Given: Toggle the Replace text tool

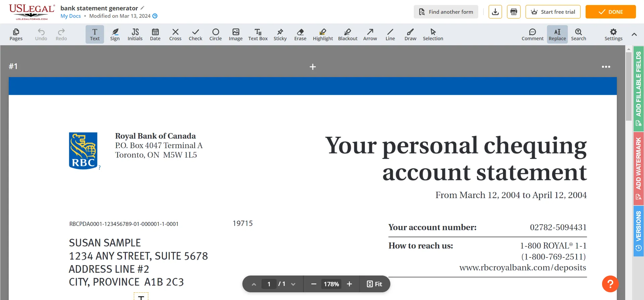Looking at the screenshot, I should pyautogui.click(x=557, y=35).
